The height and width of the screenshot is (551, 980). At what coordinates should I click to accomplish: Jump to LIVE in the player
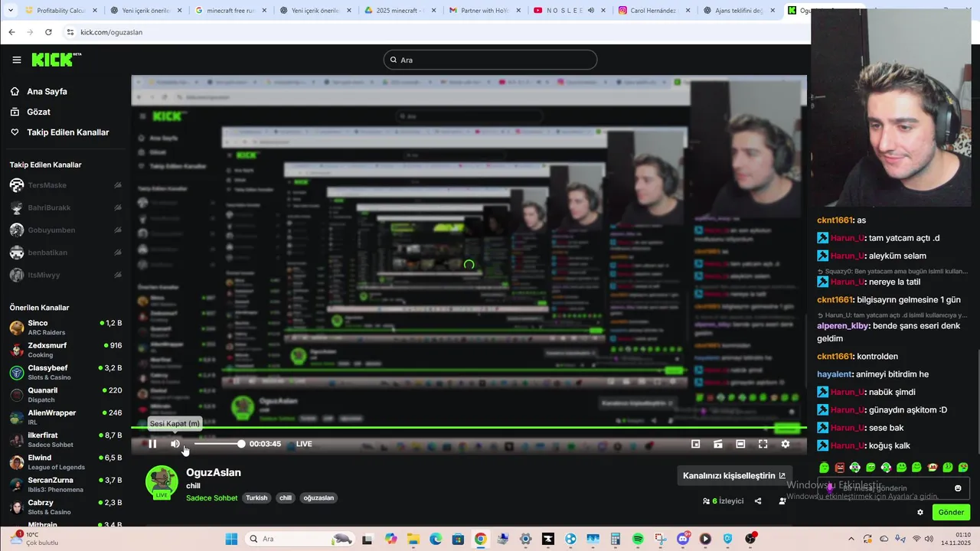click(x=304, y=444)
